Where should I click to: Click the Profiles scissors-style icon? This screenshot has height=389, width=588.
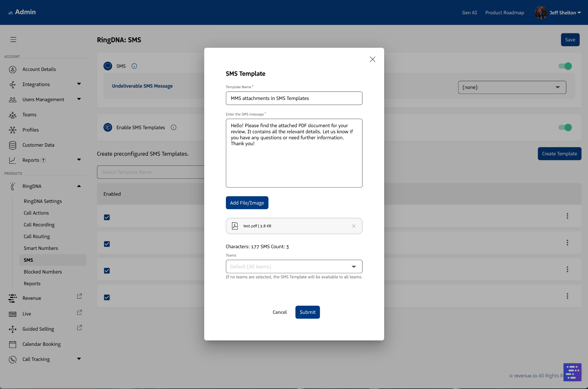tap(13, 130)
